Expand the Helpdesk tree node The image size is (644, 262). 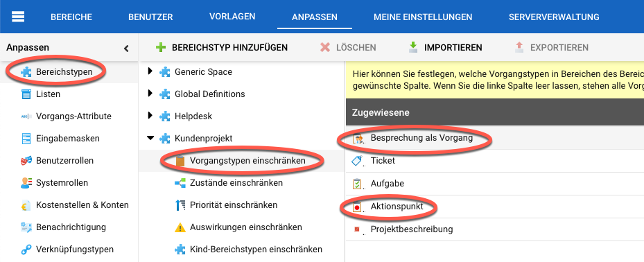point(150,116)
